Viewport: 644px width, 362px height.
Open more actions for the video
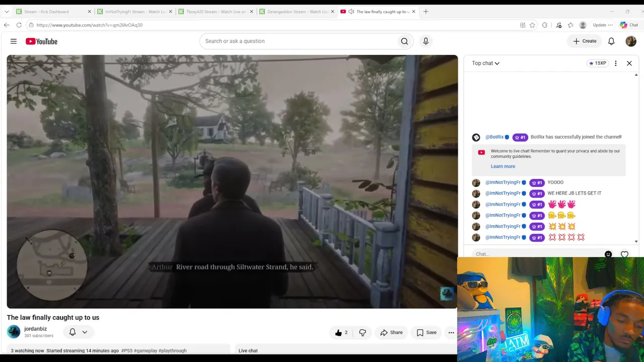point(451,332)
